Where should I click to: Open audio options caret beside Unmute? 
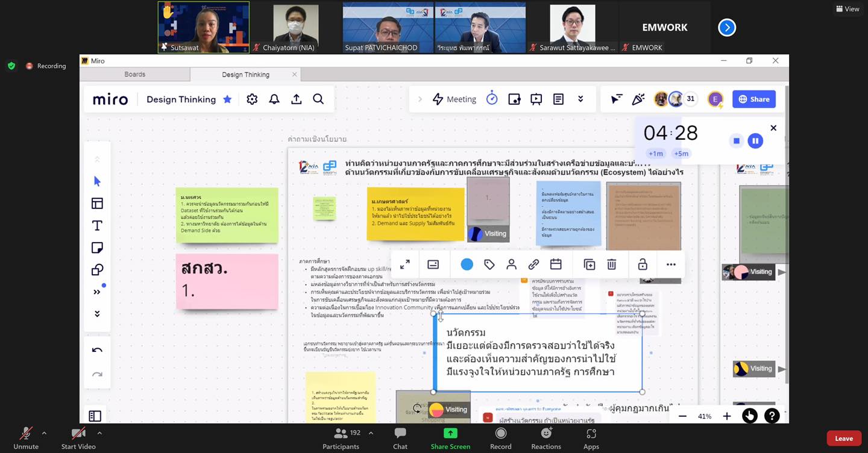tap(44, 433)
